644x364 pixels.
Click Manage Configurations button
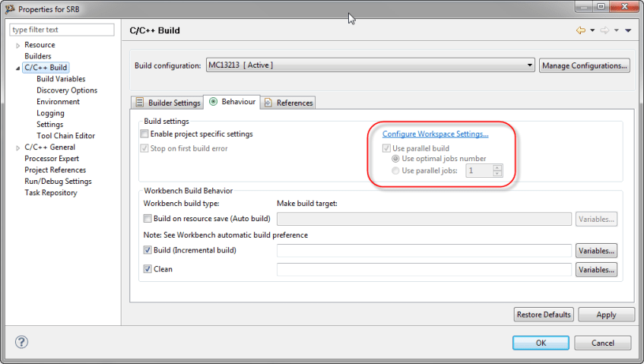[585, 65]
